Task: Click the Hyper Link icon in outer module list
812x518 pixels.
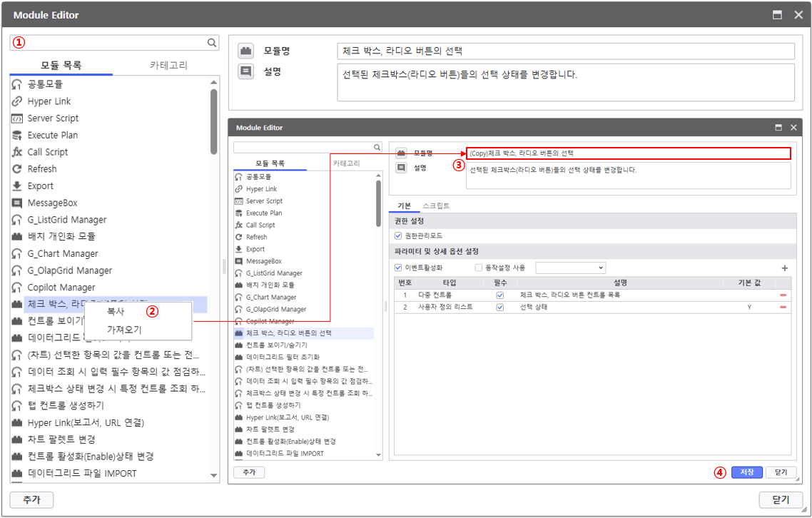Action: coord(17,101)
